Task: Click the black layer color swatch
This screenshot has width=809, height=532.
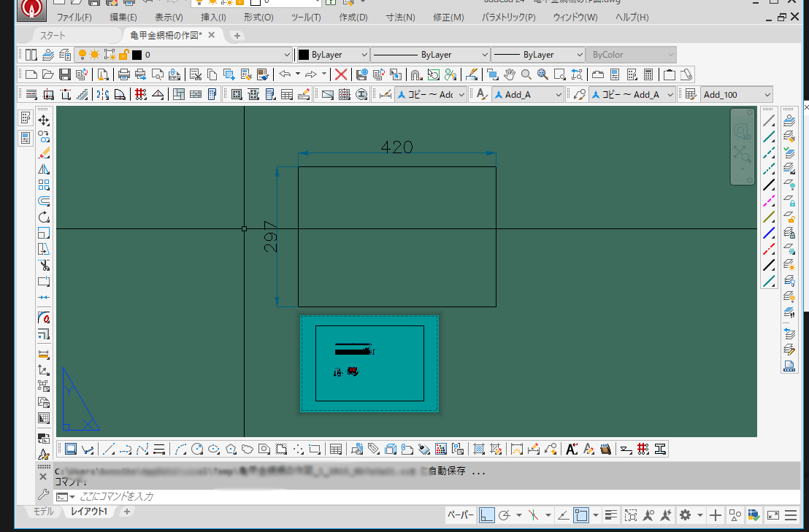Action: [x=137, y=55]
